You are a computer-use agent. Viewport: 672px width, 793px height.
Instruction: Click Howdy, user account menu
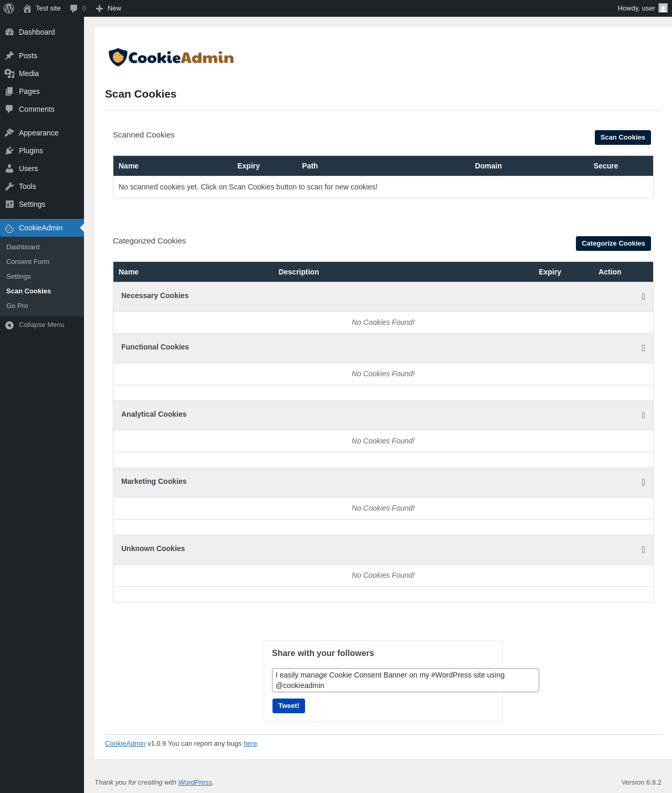tap(642, 8)
